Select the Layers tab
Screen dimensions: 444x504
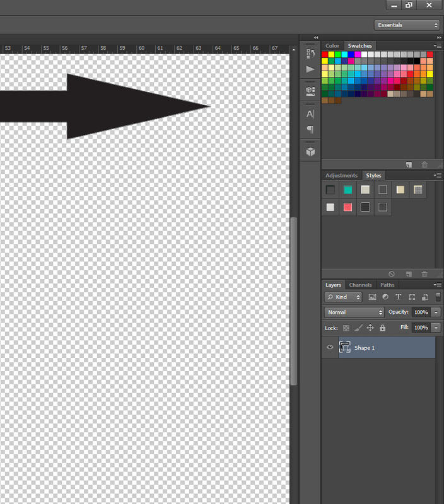tap(333, 285)
